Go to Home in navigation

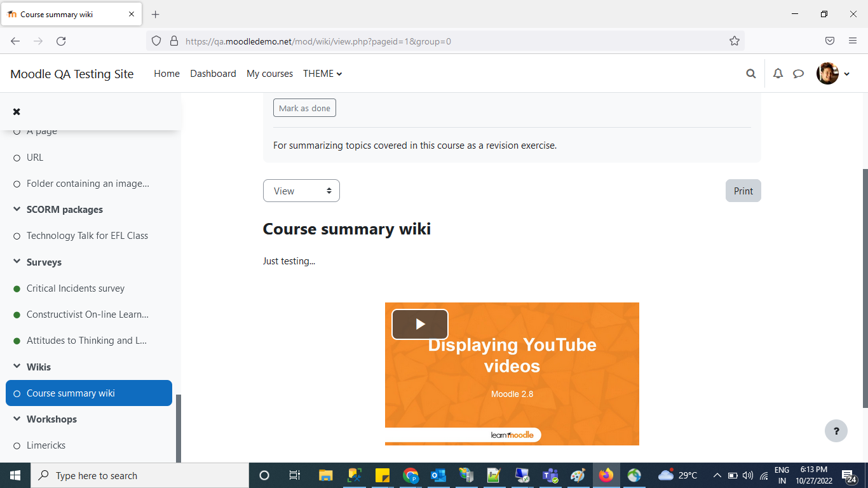(x=166, y=74)
